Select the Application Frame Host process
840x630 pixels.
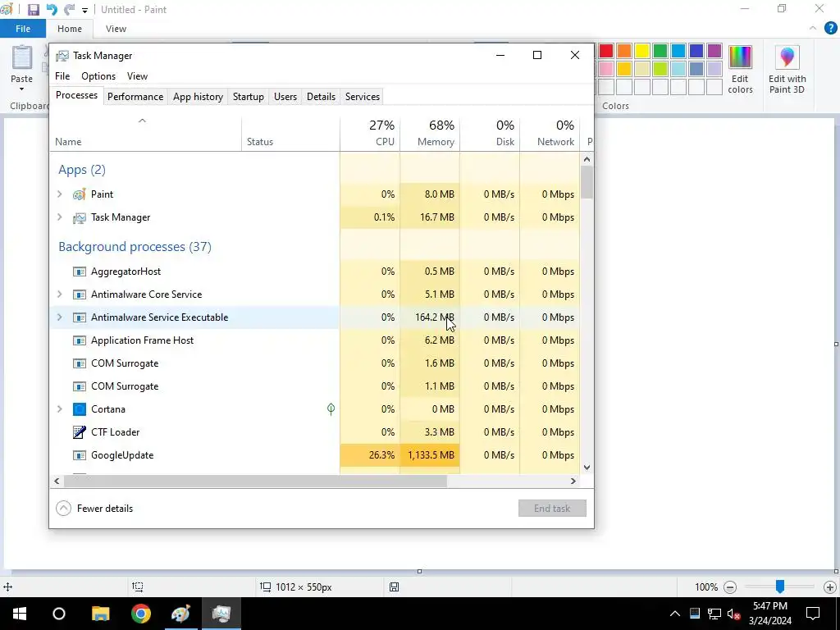pyautogui.click(x=314, y=340)
